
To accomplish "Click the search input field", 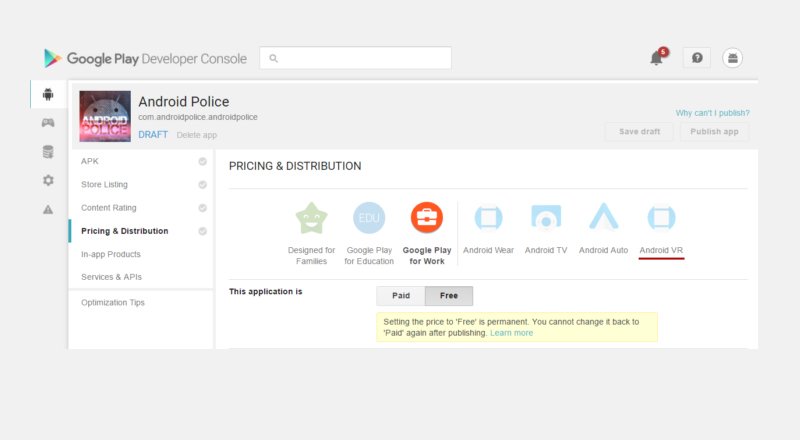I will (x=355, y=58).
